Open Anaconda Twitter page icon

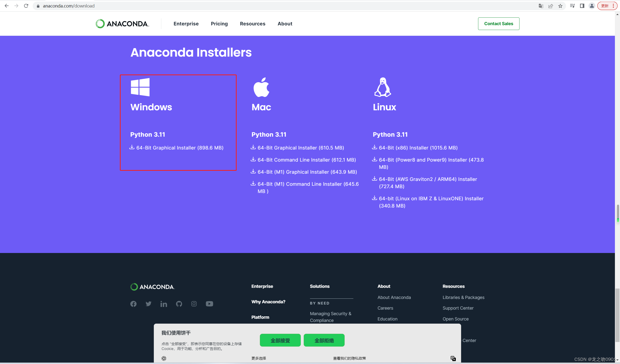point(148,304)
